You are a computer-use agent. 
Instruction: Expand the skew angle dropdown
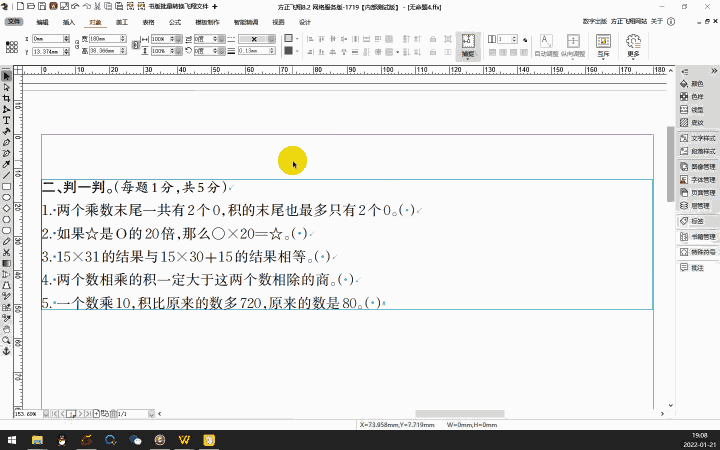[222, 39]
